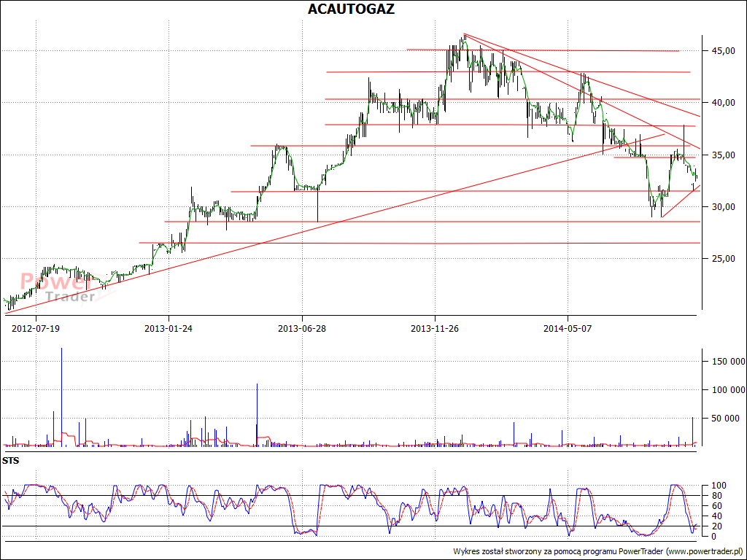Select the 150 000 volume axis label
The width and height of the screenshot is (747, 560).
(x=729, y=362)
